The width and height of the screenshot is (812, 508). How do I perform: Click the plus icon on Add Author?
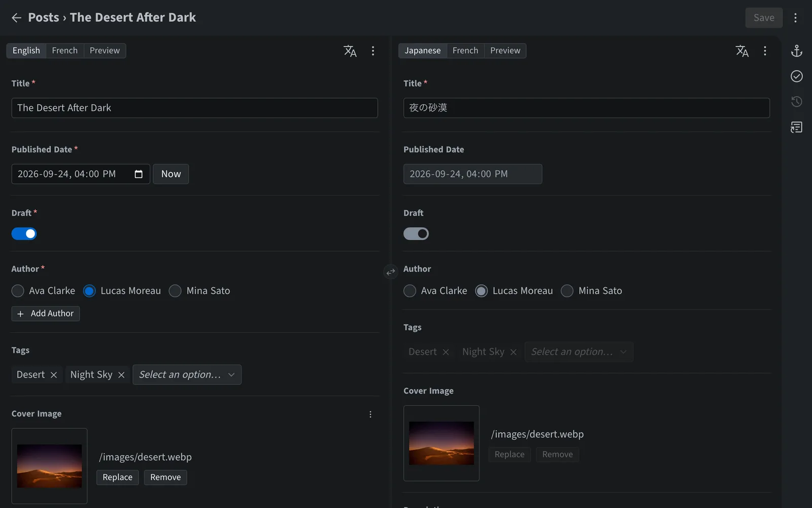point(20,314)
